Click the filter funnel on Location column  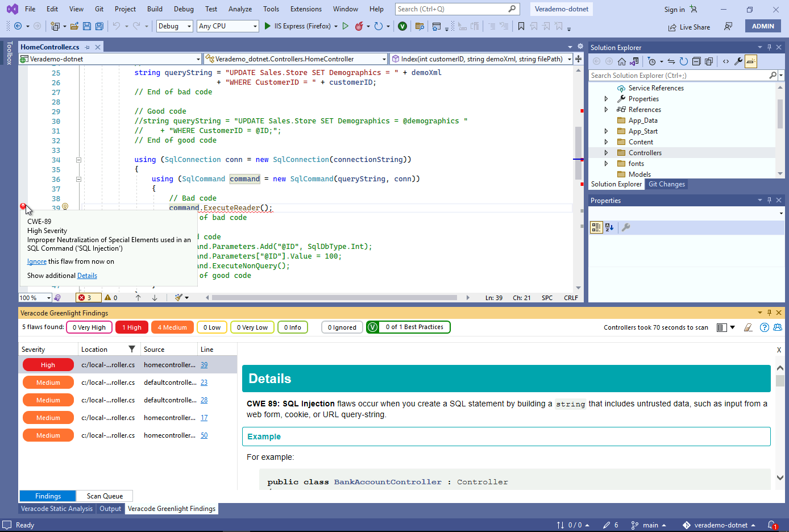pos(132,349)
